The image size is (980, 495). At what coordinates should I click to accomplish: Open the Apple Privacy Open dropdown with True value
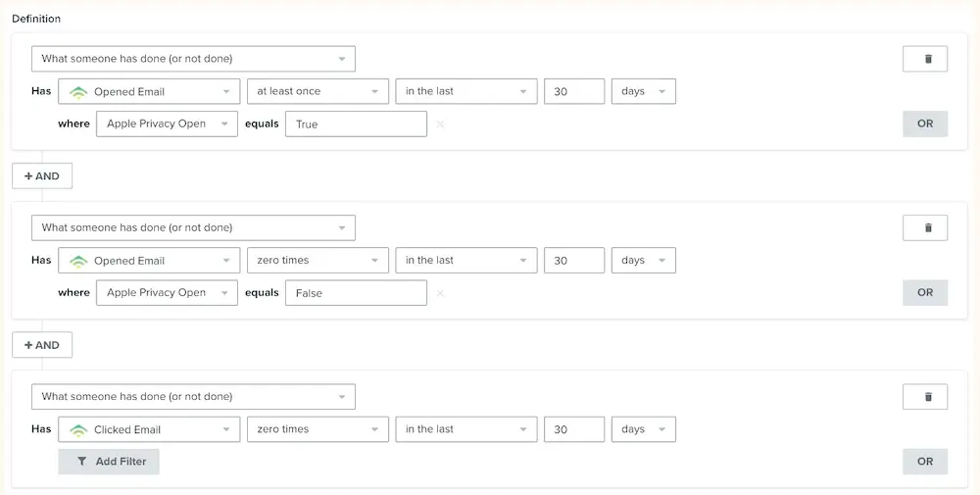click(x=167, y=124)
